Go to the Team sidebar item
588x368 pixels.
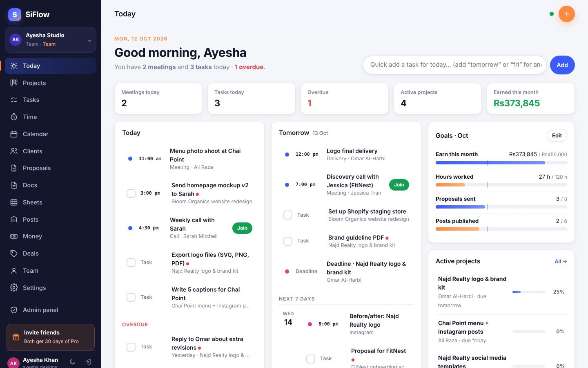pyautogui.click(x=51, y=271)
